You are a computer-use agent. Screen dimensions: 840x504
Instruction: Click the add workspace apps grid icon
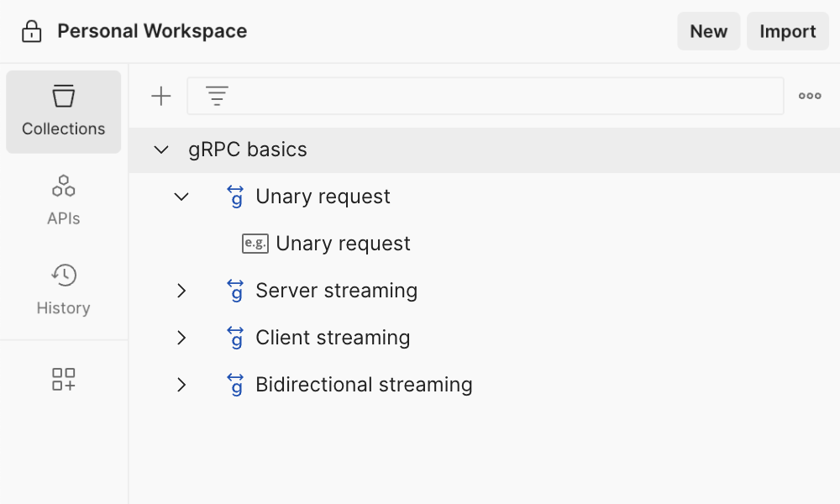pos(64,379)
